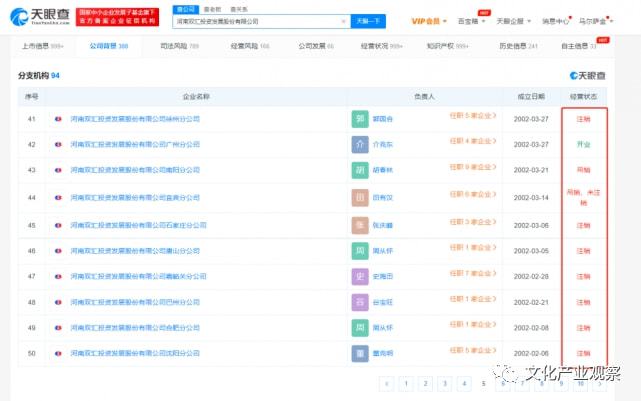Click company logo icon in row 41
The image size is (641, 401).
[x=58, y=119]
